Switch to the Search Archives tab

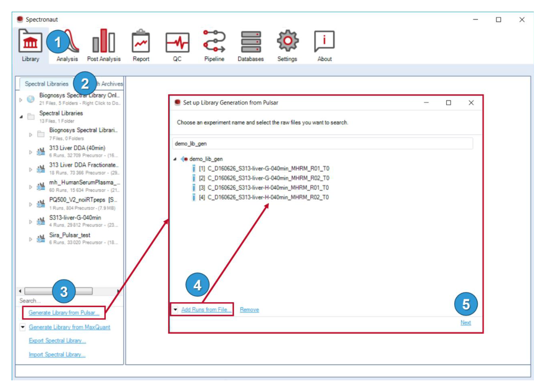[x=109, y=83]
